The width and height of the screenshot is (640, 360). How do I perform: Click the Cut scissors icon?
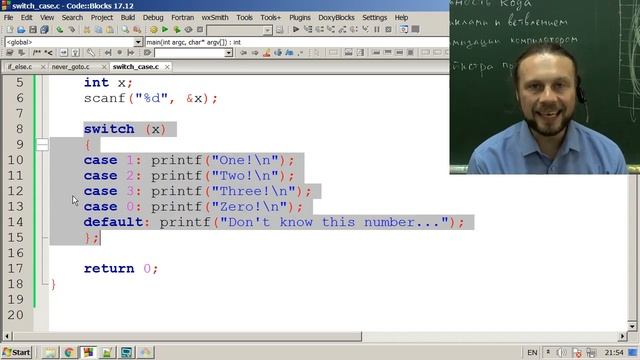point(87,29)
